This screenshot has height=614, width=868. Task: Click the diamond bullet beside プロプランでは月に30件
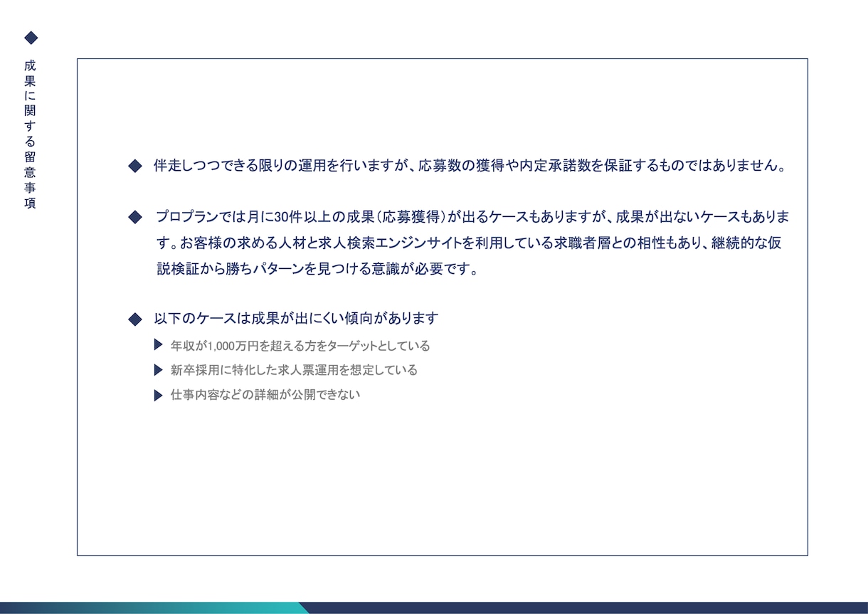point(135,218)
